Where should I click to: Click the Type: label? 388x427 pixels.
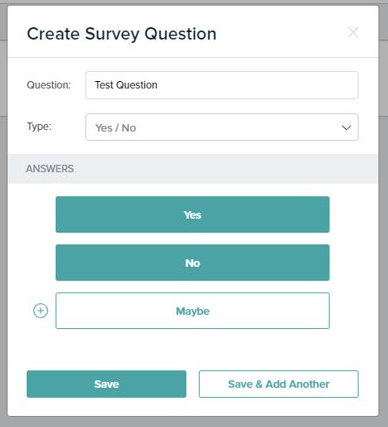(x=39, y=127)
